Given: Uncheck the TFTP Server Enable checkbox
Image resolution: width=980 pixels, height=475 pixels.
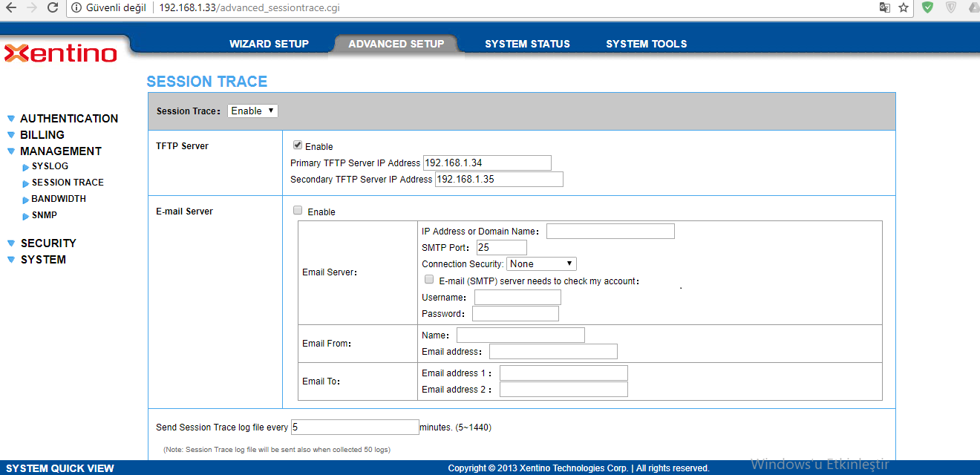Looking at the screenshot, I should (x=298, y=145).
